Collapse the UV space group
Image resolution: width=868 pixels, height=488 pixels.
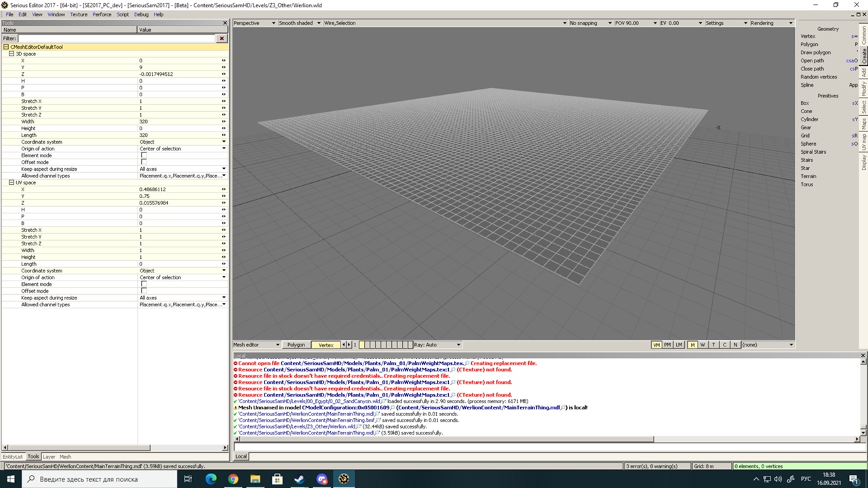(x=11, y=182)
